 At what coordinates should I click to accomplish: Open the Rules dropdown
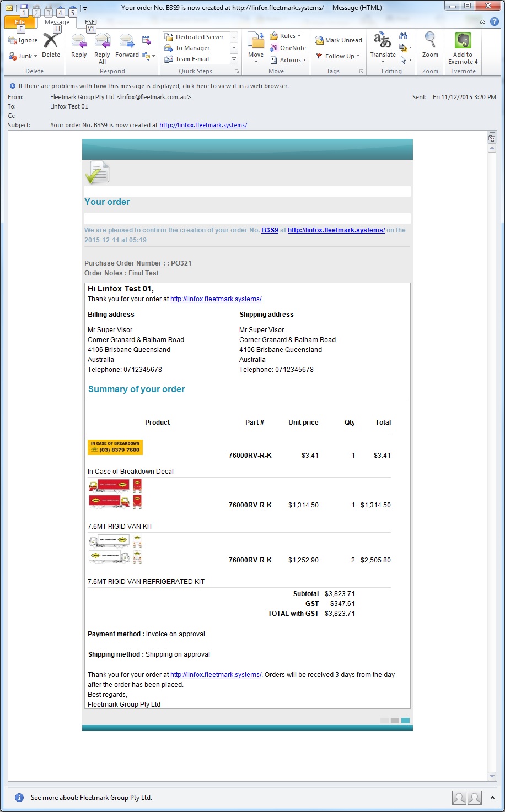pyautogui.click(x=285, y=36)
